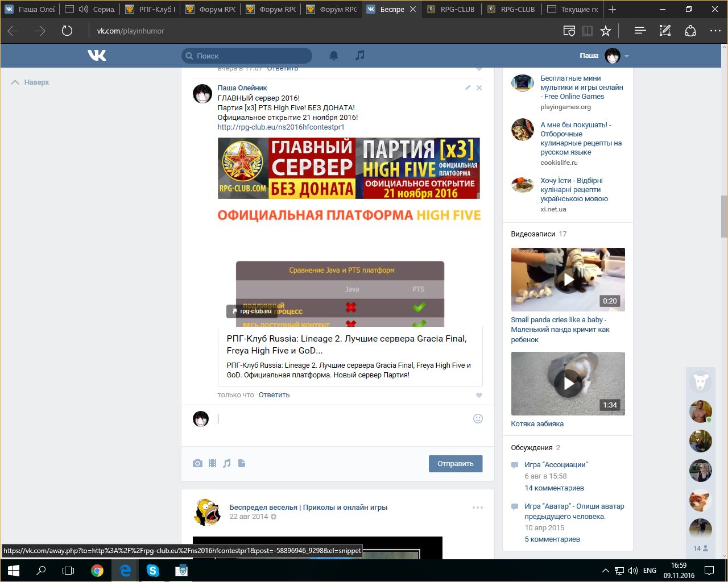
Task: Switch the ENG input language indicator
Action: pos(650,571)
